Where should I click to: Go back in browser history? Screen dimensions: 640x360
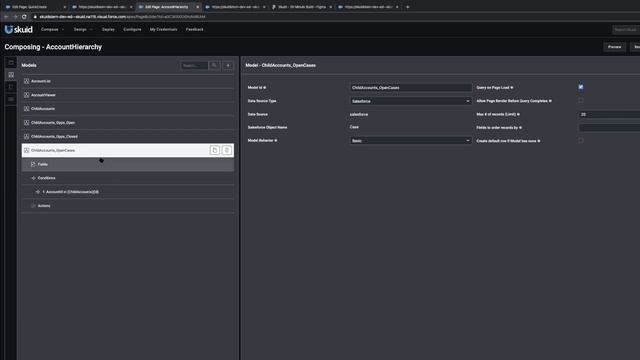pos(6,17)
